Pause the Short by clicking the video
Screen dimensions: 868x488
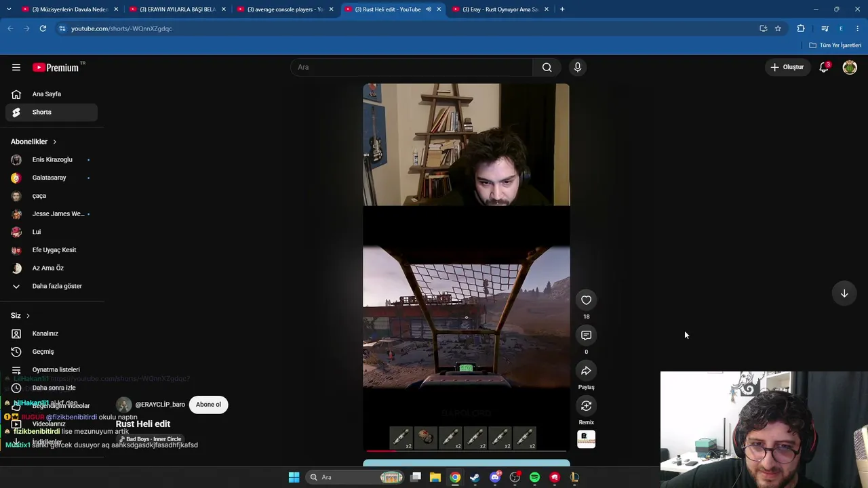(x=467, y=268)
